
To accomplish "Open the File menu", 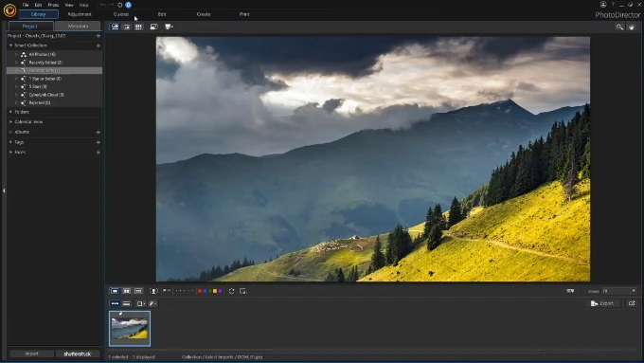I will [26, 5].
